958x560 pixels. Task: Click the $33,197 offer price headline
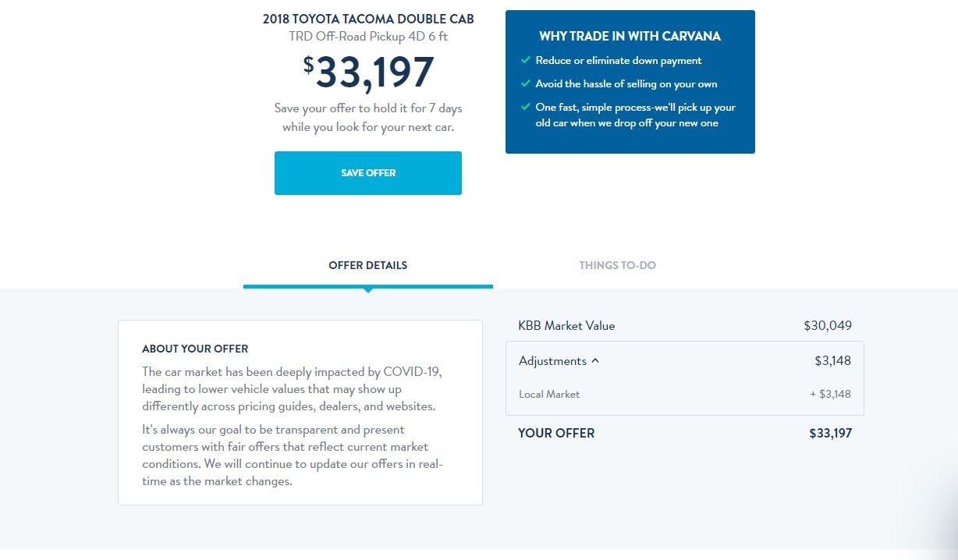(x=368, y=73)
